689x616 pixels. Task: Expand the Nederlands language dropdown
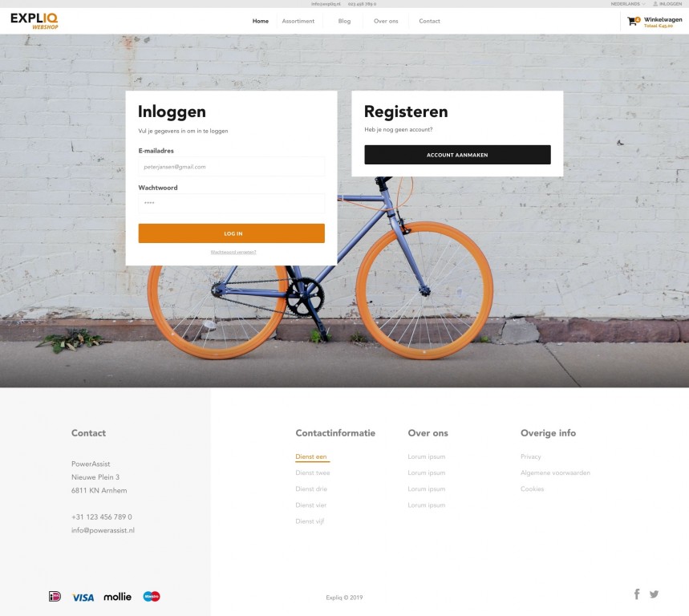coord(628,4)
